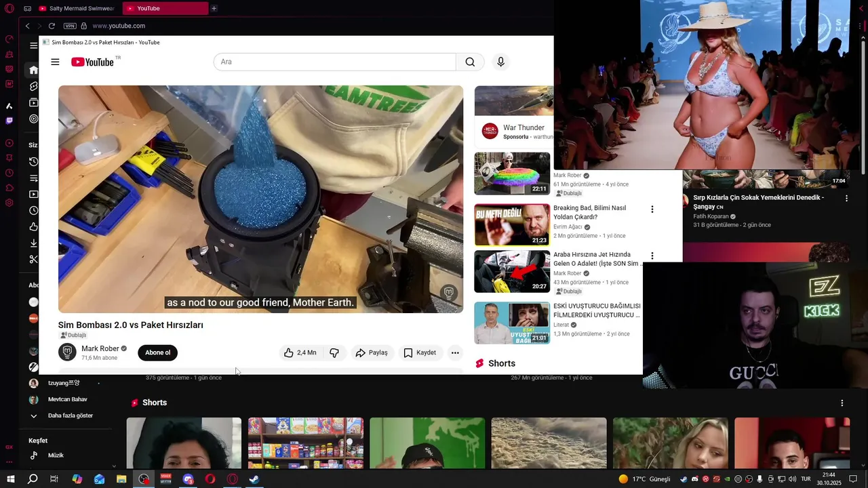Image resolution: width=868 pixels, height=488 pixels.
Task: Open the first Shorts video thumbnail
Action: (184, 443)
